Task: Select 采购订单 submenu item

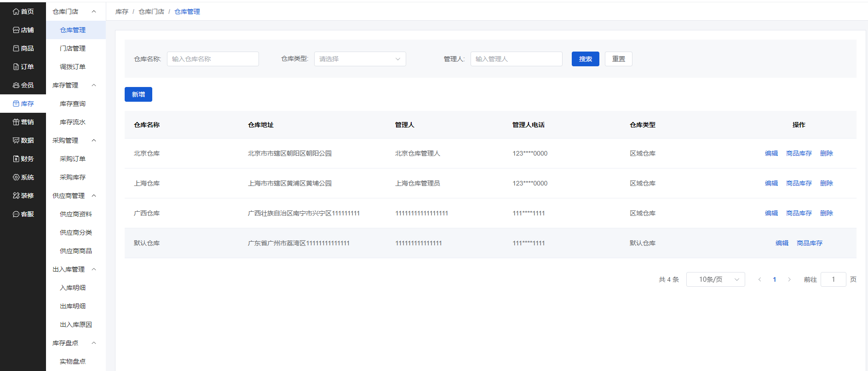Action: click(x=76, y=159)
